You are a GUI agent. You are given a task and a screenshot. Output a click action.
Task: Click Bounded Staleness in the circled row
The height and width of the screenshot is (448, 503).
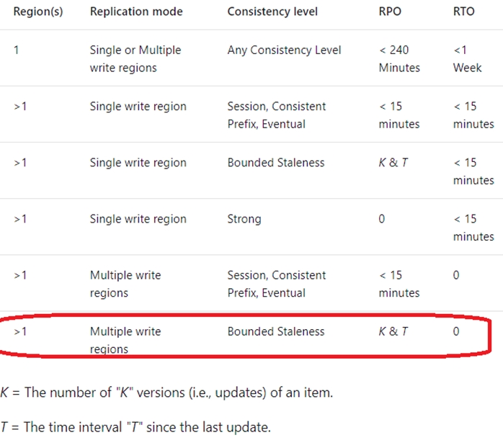click(x=276, y=331)
